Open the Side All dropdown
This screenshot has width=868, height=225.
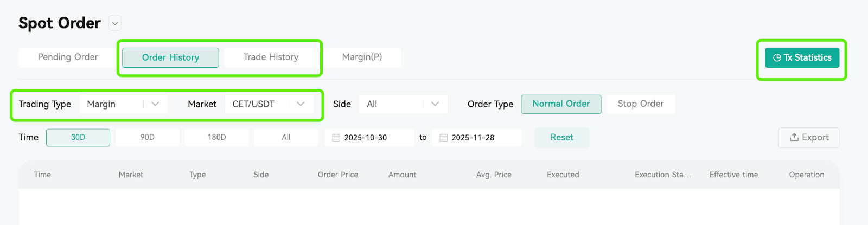click(404, 104)
